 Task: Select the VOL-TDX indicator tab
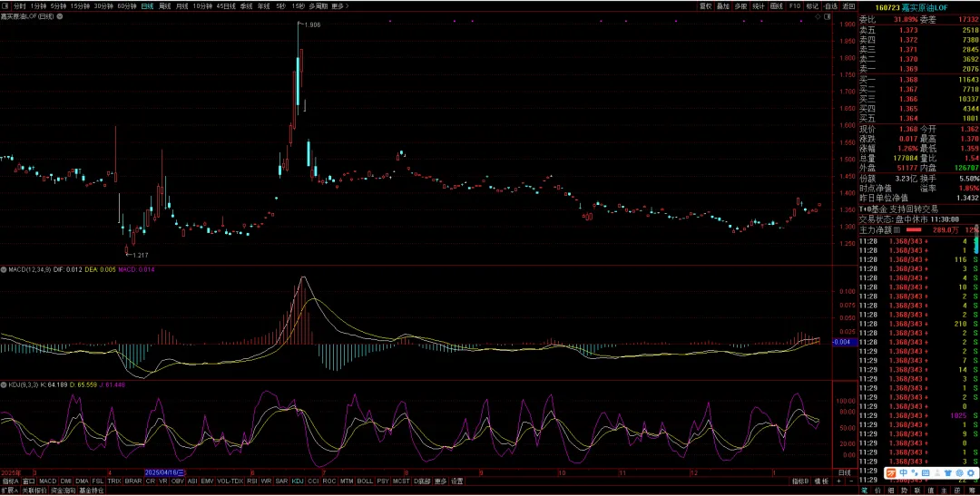pos(230,481)
